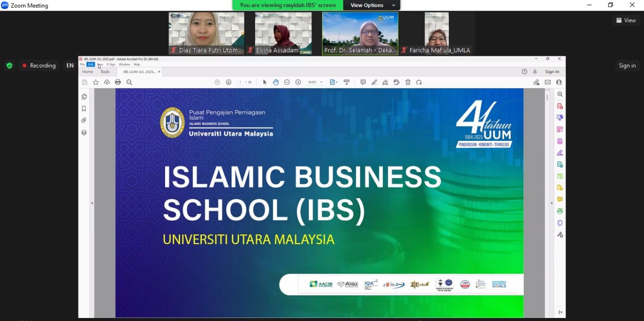Open the Layers panel in left sidebar
Viewport: 644px width, 321px height.
click(84, 132)
